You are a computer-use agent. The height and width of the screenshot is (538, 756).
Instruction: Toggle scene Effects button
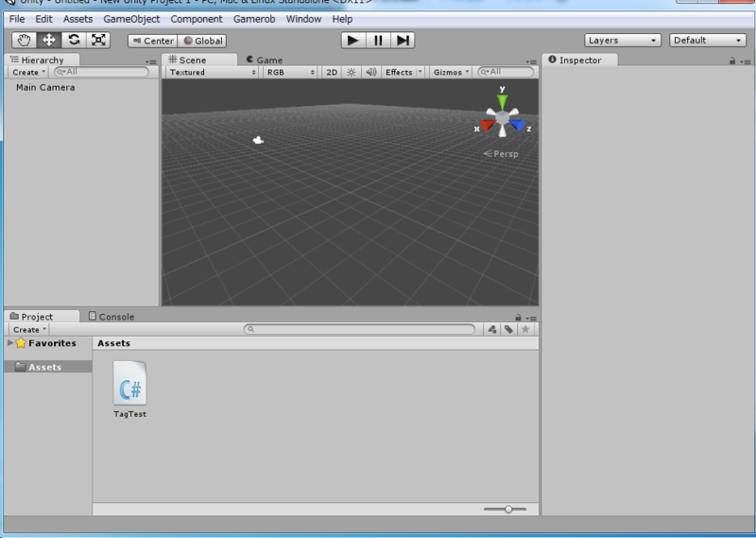pos(399,72)
